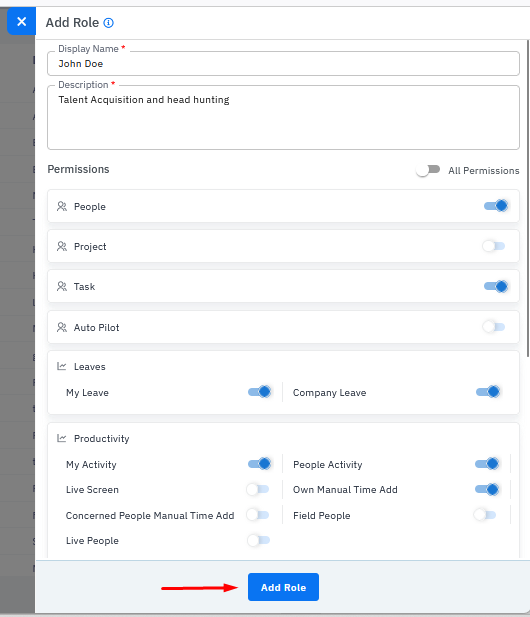This screenshot has width=530, height=617.
Task: Disable the Task permission toggle
Action: 496,286
